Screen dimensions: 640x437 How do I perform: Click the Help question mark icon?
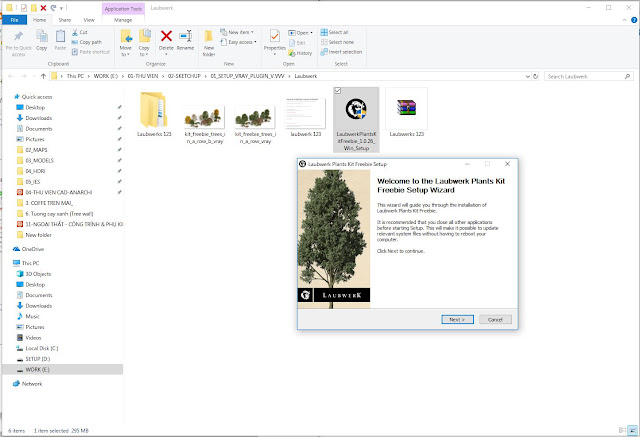[634, 20]
